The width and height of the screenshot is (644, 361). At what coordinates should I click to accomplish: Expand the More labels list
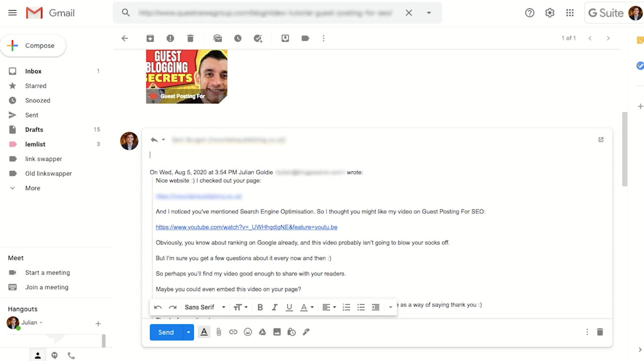coord(33,188)
